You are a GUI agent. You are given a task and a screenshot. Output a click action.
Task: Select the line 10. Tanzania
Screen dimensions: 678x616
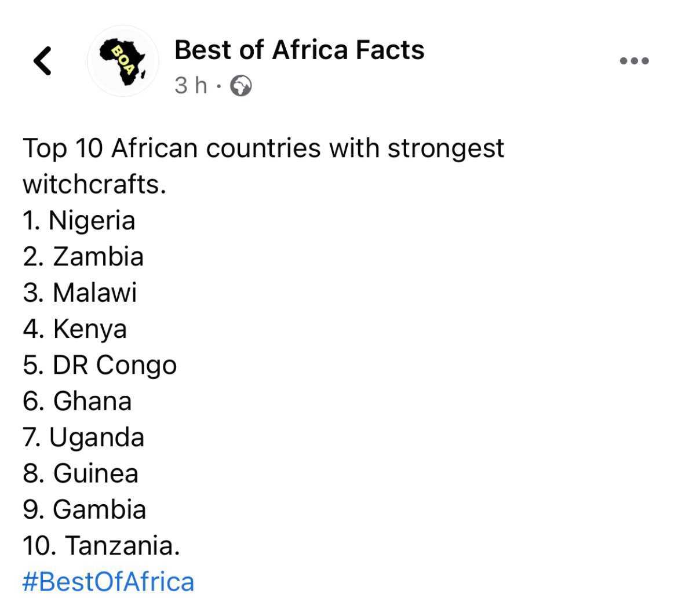click(x=101, y=545)
